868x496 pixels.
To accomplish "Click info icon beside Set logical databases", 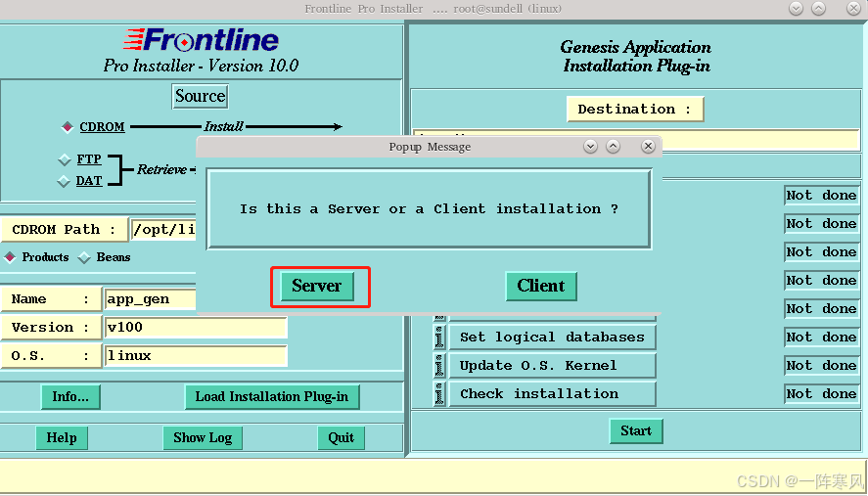I will click(x=439, y=338).
